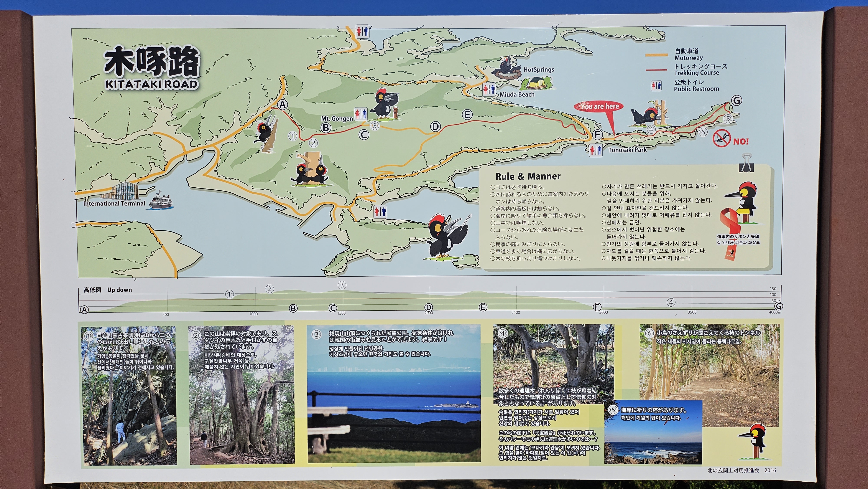868x489 pixels.
Task: Click the HotSprings label
Action: pyautogui.click(x=539, y=69)
